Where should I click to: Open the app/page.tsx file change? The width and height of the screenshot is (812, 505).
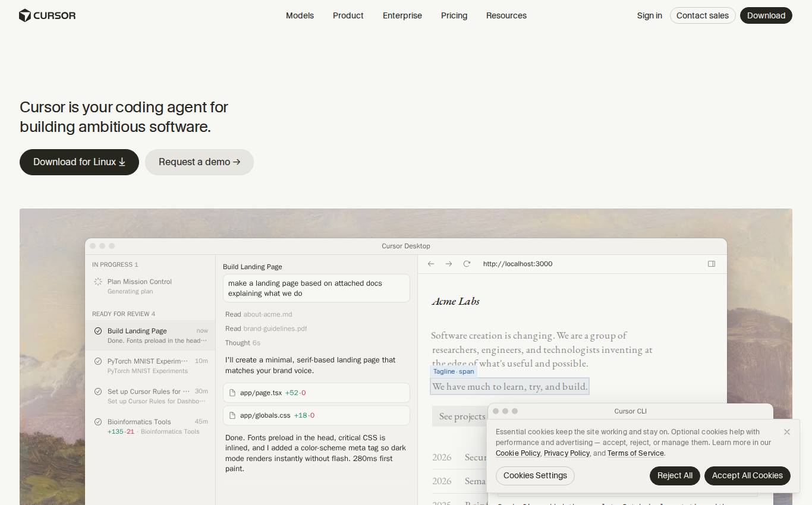(316, 393)
